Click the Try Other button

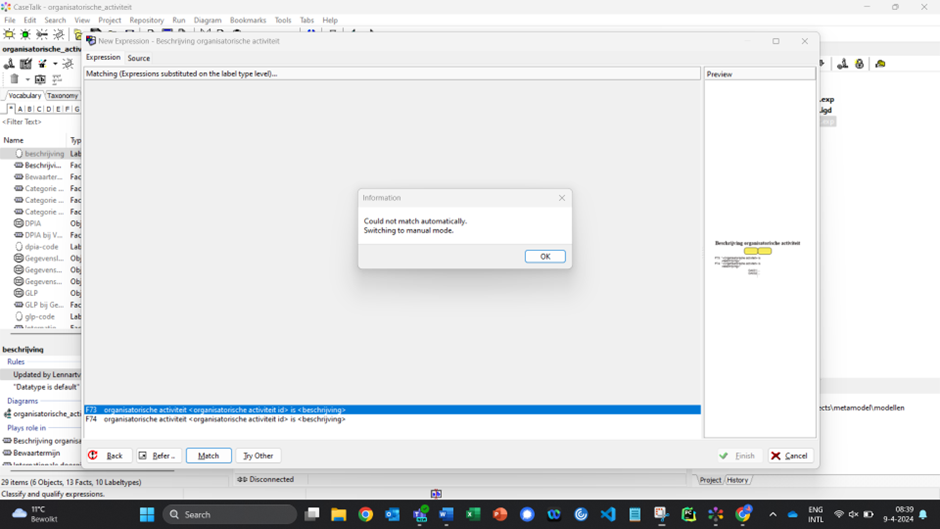(258, 456)
